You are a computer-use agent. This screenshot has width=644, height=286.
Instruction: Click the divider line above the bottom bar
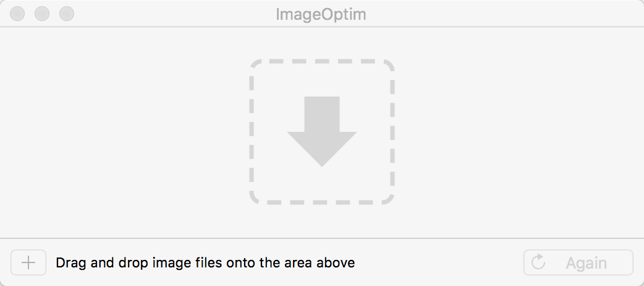click(322, 238)
